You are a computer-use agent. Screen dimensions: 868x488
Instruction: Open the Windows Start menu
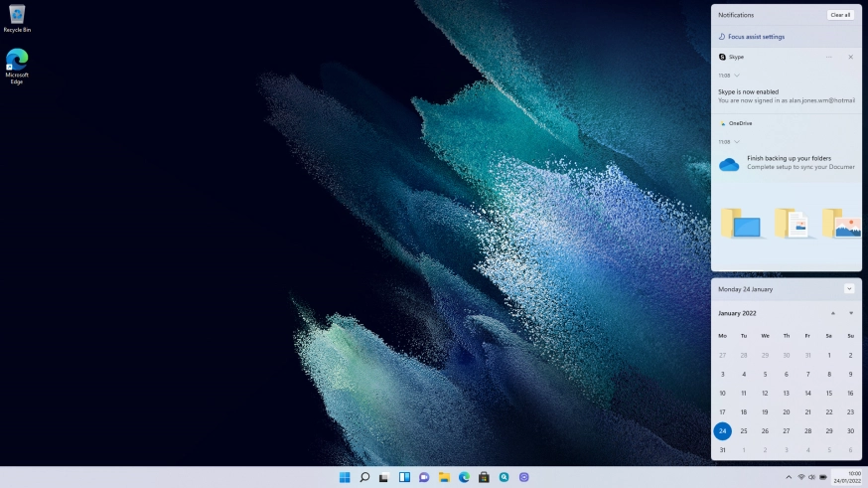[345, 477]
